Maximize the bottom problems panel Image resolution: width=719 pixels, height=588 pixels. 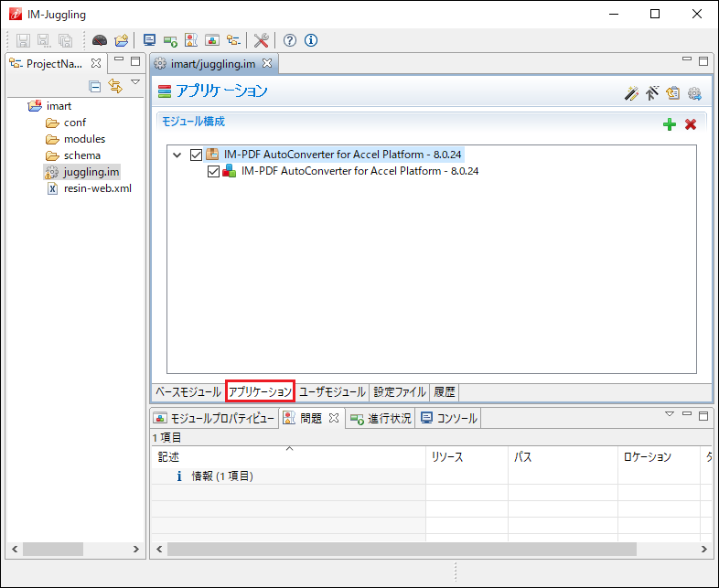point(703,416)
